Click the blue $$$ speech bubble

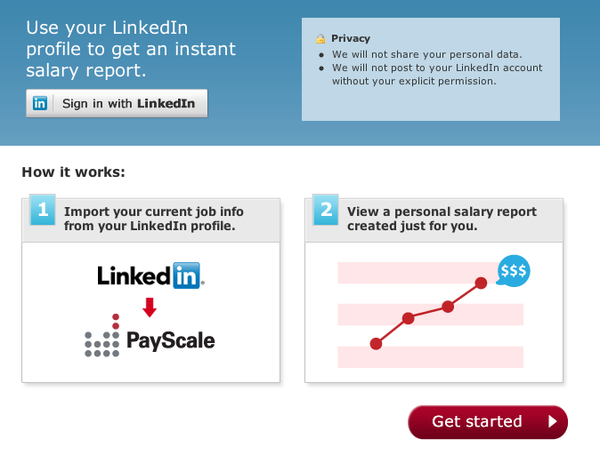click(x=513, y=271)
